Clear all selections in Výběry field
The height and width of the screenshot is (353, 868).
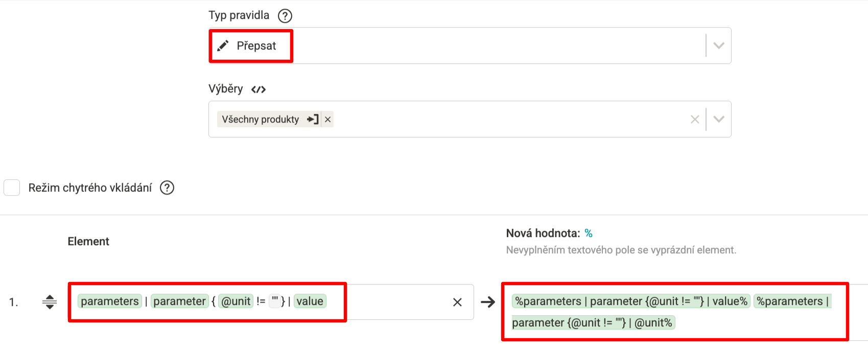[x=695, y=119]
